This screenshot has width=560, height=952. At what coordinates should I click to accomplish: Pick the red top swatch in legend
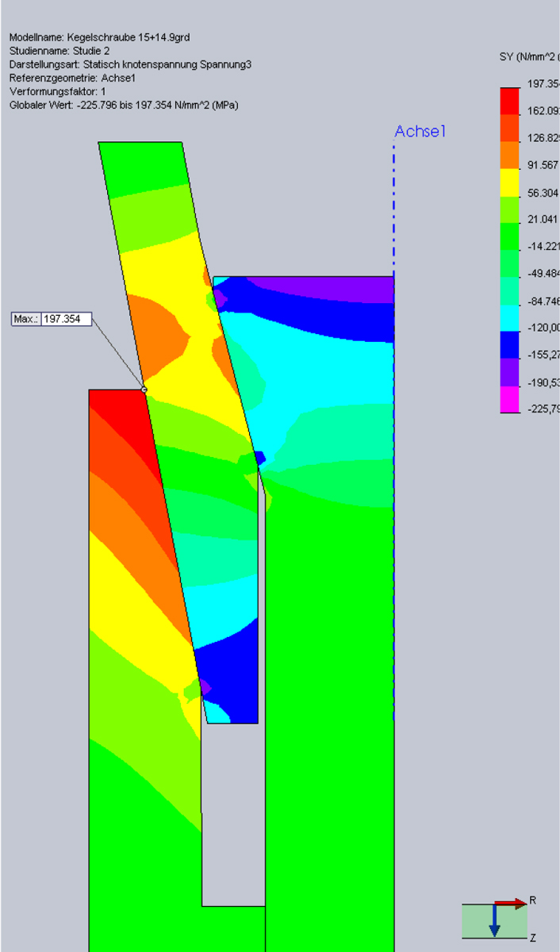(x=508, y=100)
